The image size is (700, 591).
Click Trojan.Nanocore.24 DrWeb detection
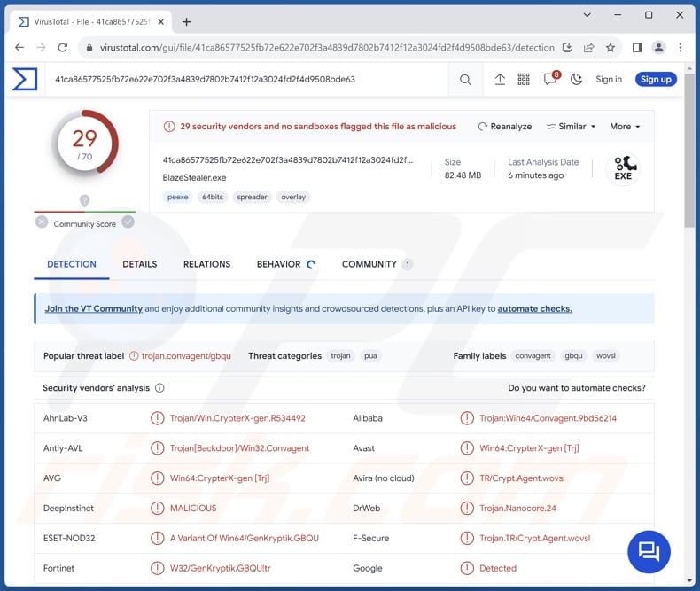tap(517, 508)
